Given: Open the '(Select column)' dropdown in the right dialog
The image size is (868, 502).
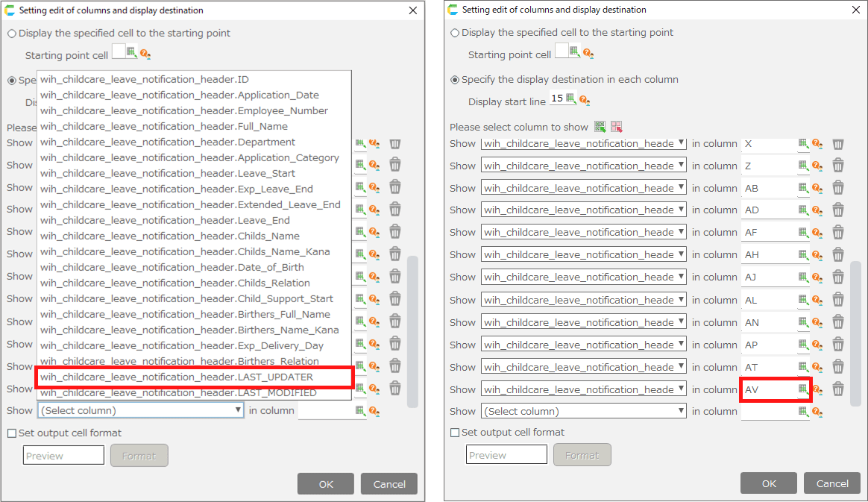Looking at the screenshot, I should tap(583, 411).
